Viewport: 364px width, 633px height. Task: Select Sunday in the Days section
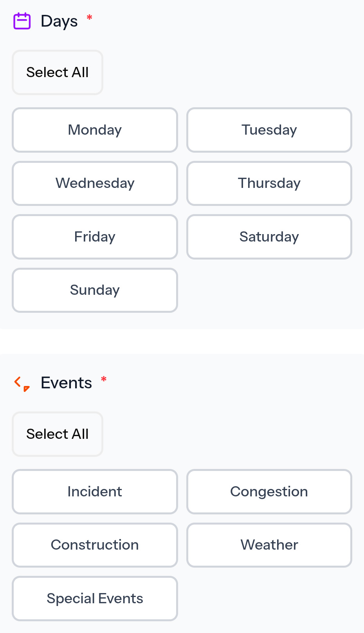click(x=95, y=290)
